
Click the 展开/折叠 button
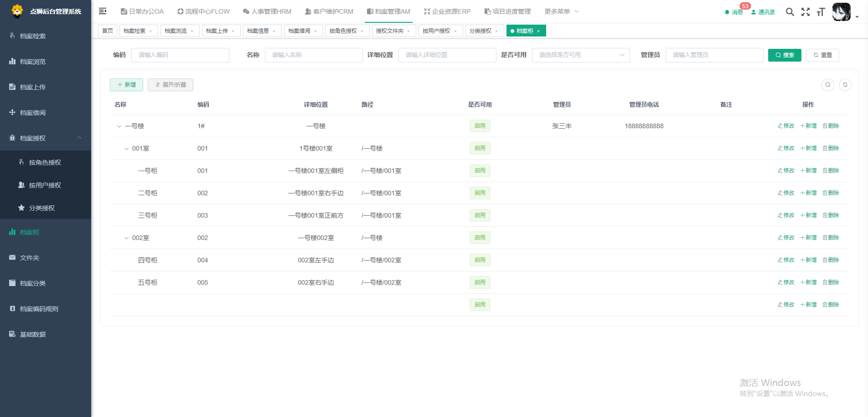pos(170,85)
